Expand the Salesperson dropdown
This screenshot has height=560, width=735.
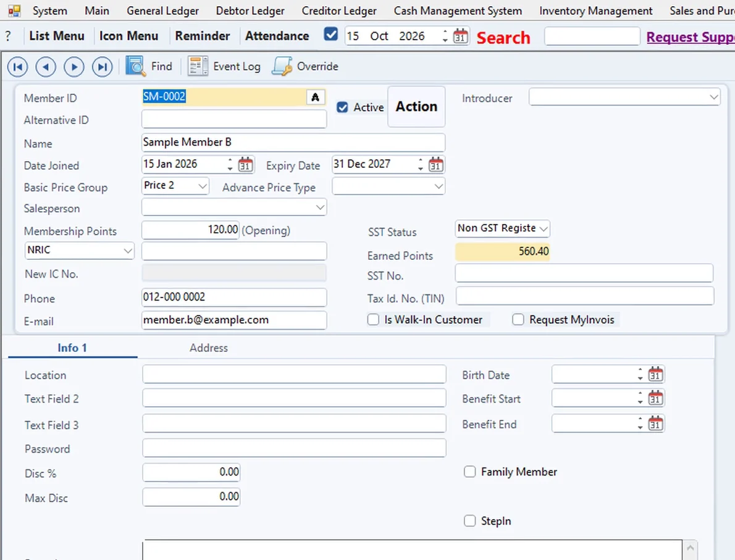click(x=320, y=207)
